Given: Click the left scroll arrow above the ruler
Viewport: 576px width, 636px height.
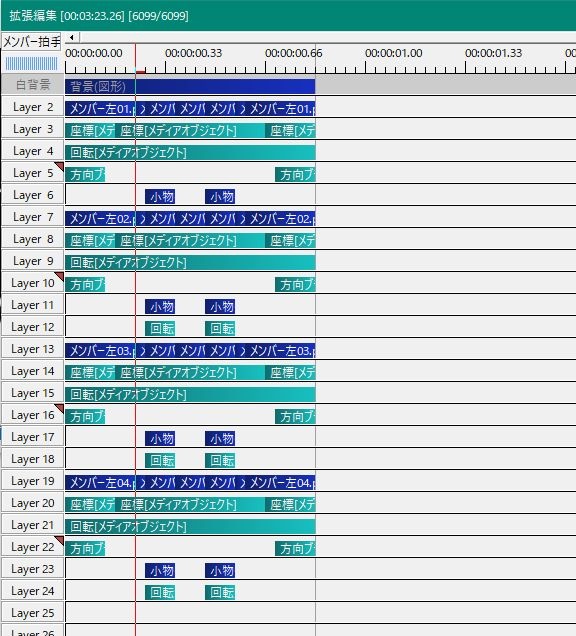Looking at the screenshot, I should point(72,38).
